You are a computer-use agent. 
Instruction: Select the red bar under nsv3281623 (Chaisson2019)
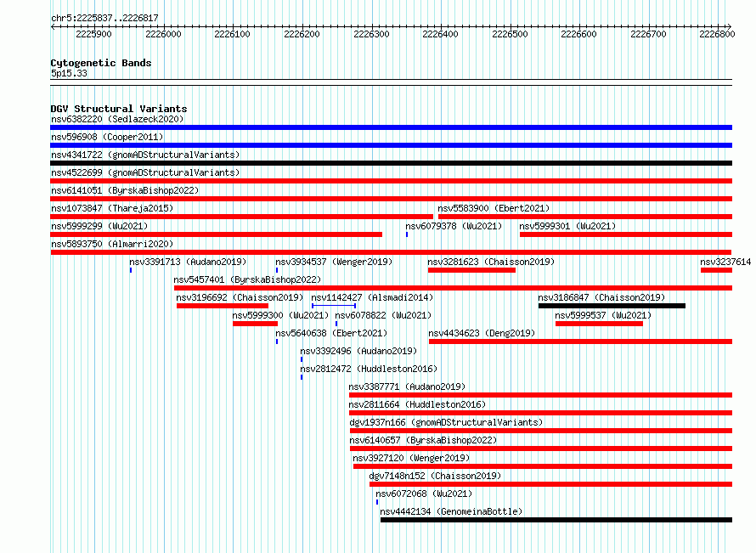click(471, 270)
